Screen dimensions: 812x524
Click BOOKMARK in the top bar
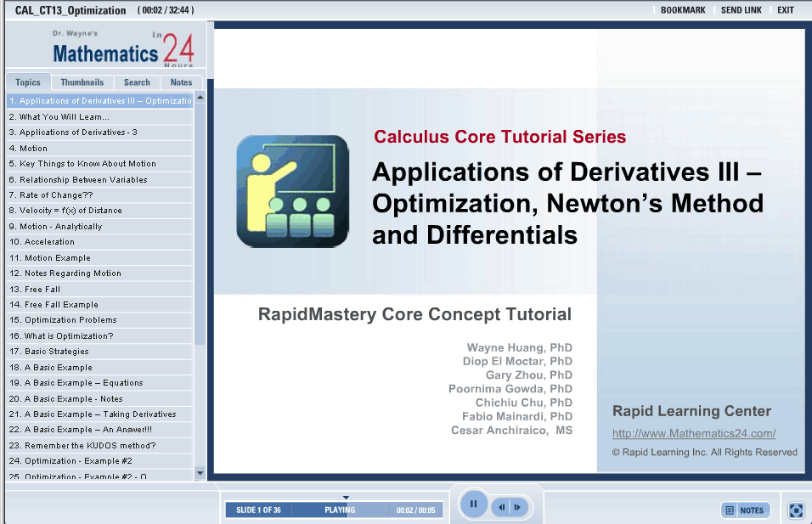[x=683, y=10]
